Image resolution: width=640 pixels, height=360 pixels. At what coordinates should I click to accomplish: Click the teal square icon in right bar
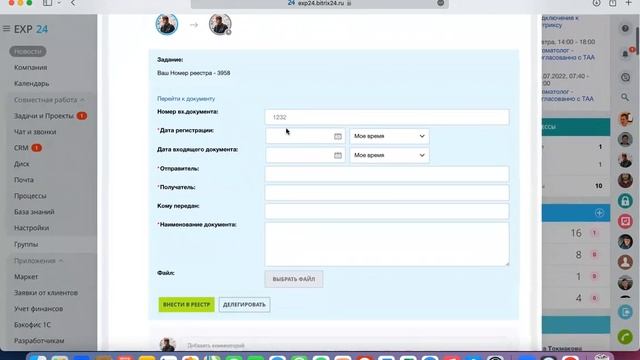coord(625,312)
